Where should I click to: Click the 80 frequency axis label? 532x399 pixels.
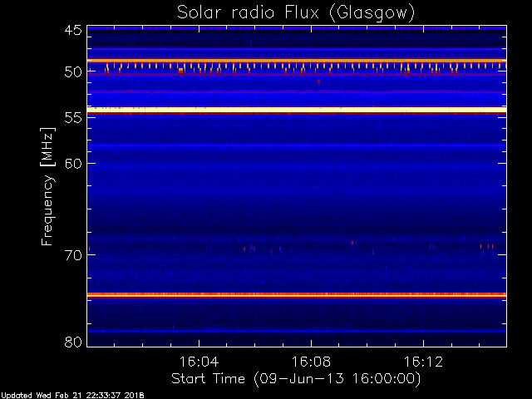click(x=73, y=342)
